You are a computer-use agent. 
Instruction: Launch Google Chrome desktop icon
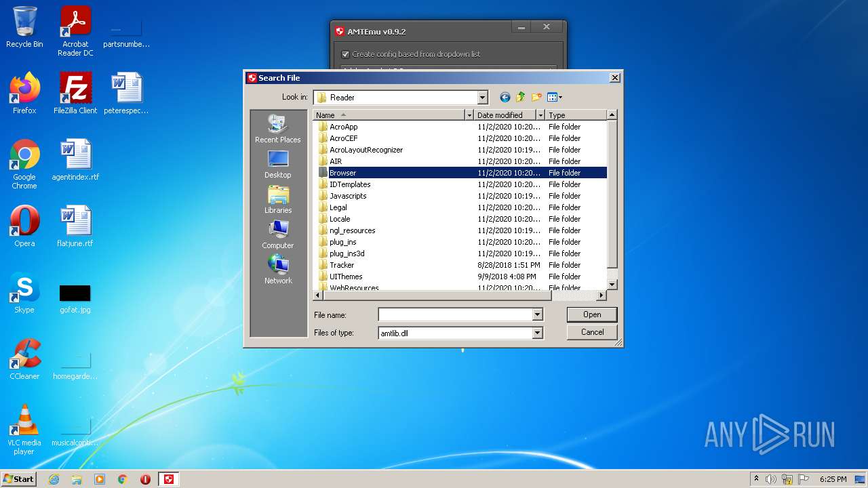click(x=24, y=164)
